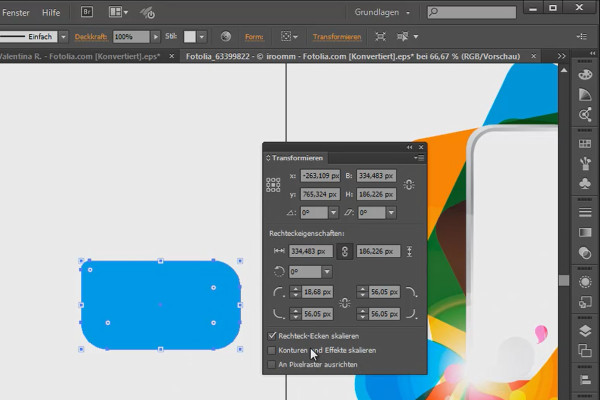Click the vertical scrollbar thumb
Viewport: 600px width, 400px height.
point(564,280)
